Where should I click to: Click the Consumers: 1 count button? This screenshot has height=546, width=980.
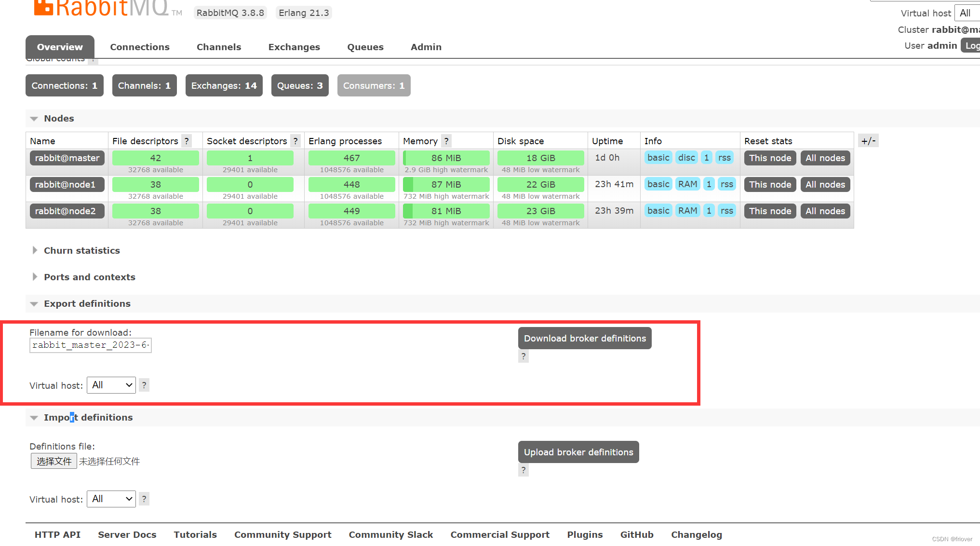click(x=374, y=85)
